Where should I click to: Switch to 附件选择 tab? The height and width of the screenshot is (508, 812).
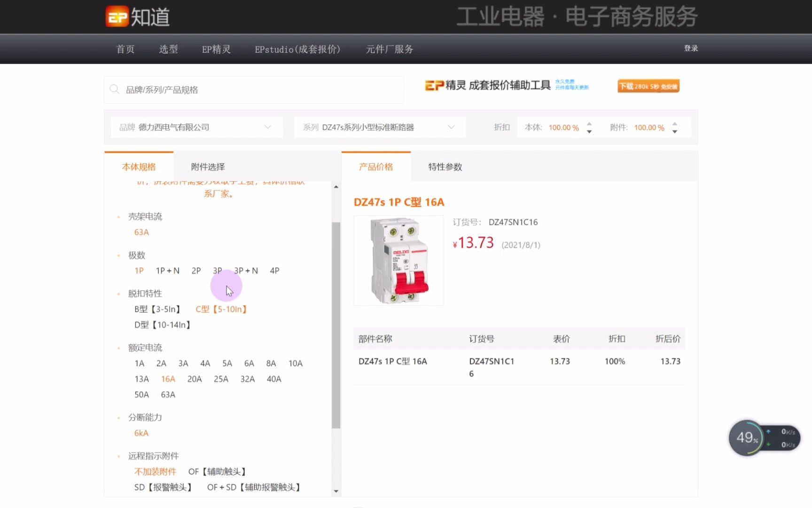[x=208, y=167]
